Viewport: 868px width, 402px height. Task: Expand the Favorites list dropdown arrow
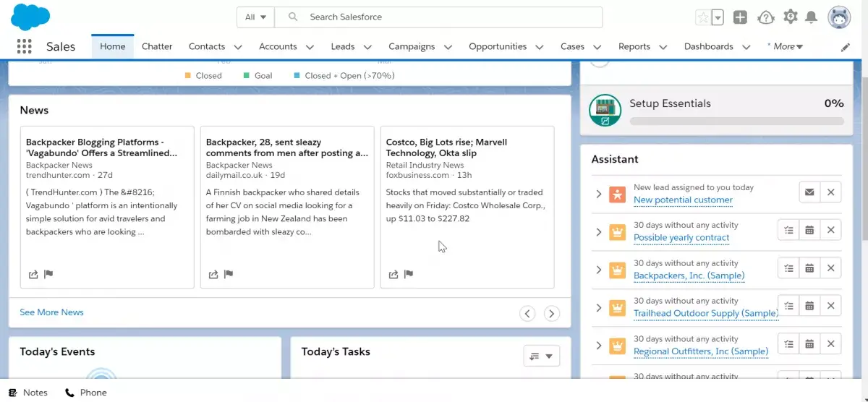pyautogui.click(x=718, y=17)
